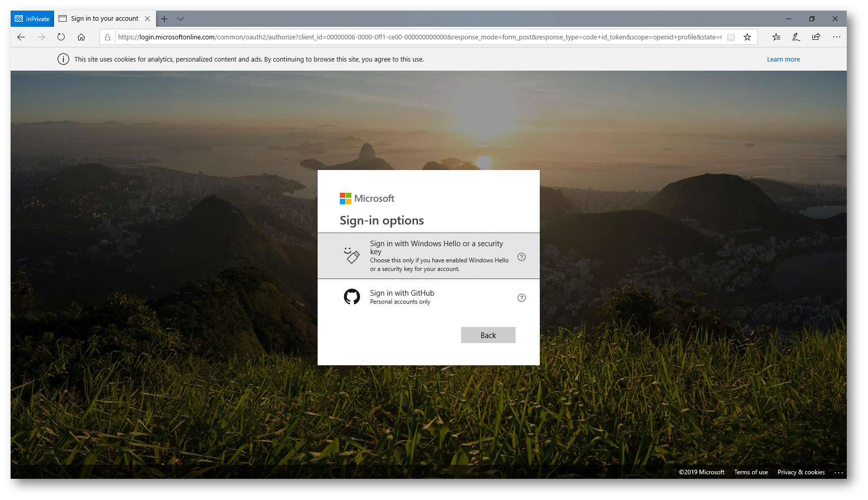The image size is (868, 500).
Task: Add this page to favorites star
Action: tap(747, 37)
